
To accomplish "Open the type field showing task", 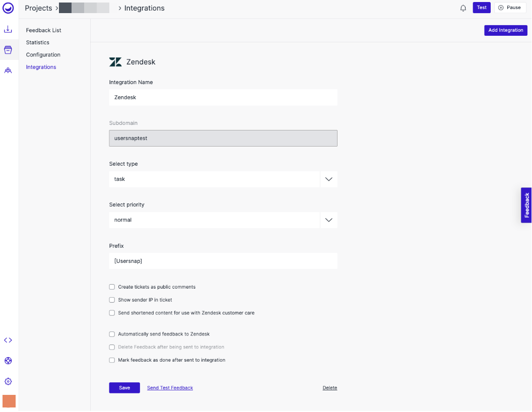I will point(215,179).
